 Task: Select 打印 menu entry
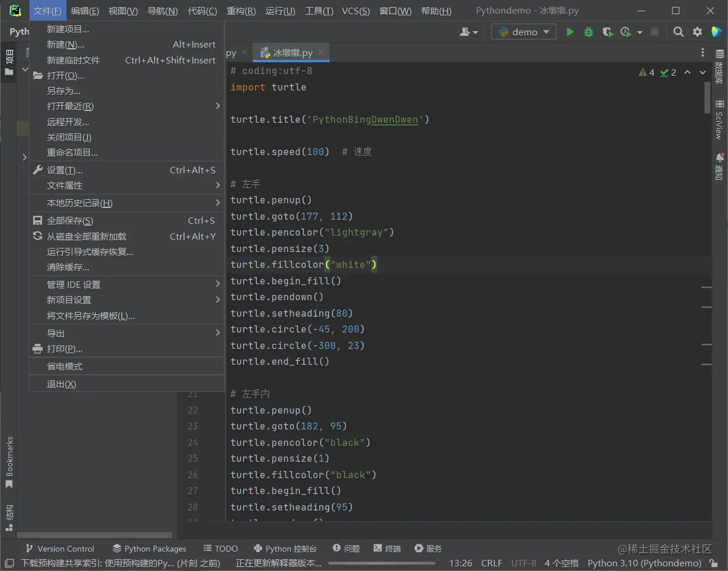click(127, 348)
